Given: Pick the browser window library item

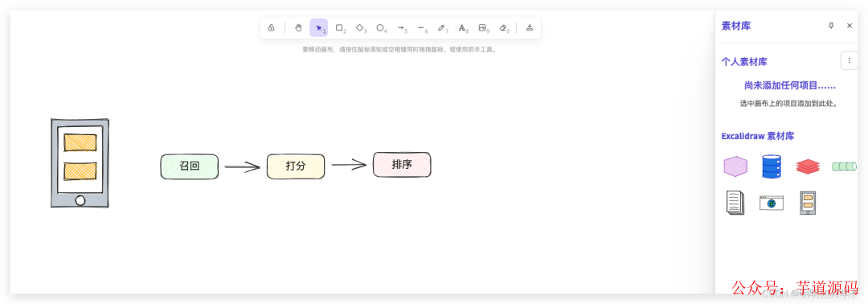Looking at the screenshot, I should pyautogui.click(x=771, y=203).
